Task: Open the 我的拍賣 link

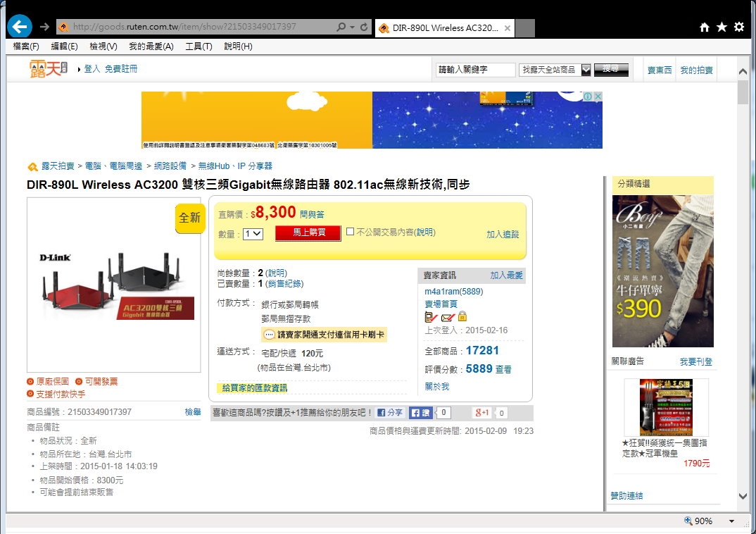Action: coord(696,70)
